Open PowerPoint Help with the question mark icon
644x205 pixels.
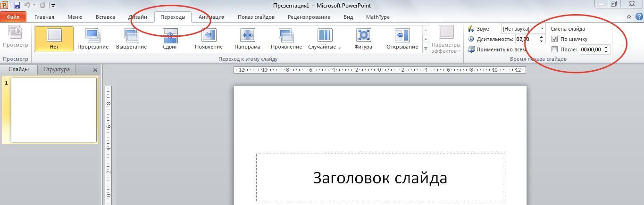coord(638,17)
